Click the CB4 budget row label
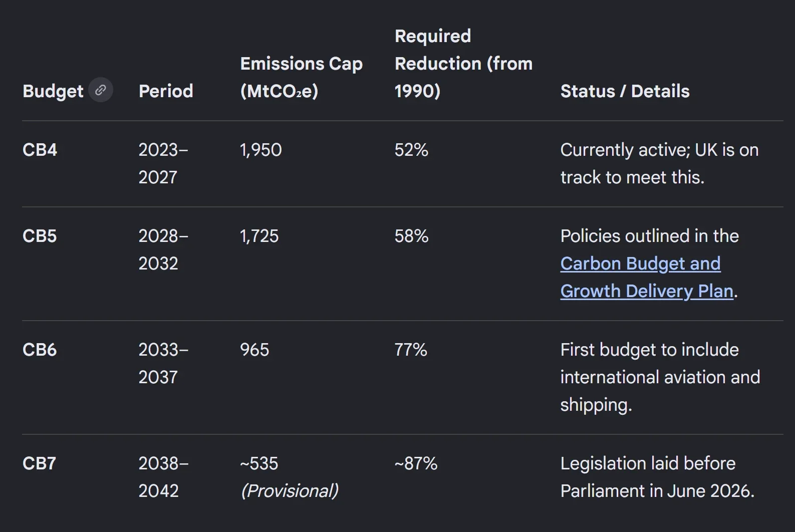The width and height of the screenshot is (795, 532). (40, 150)
